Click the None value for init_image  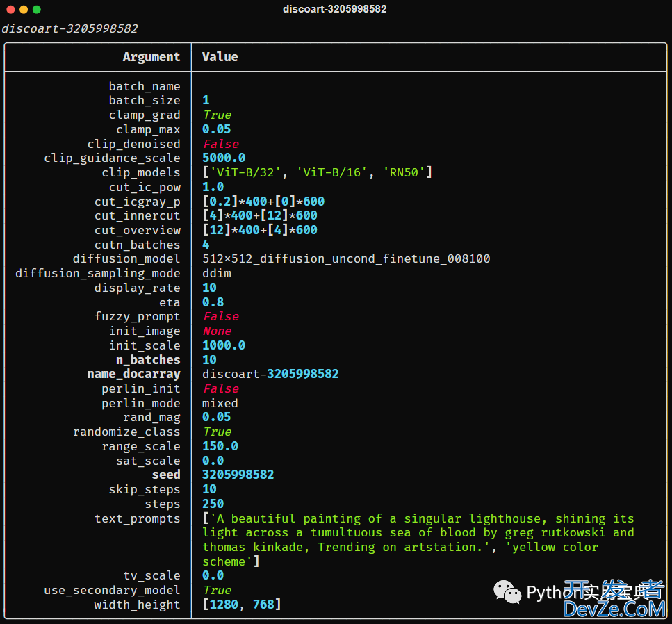217,331
